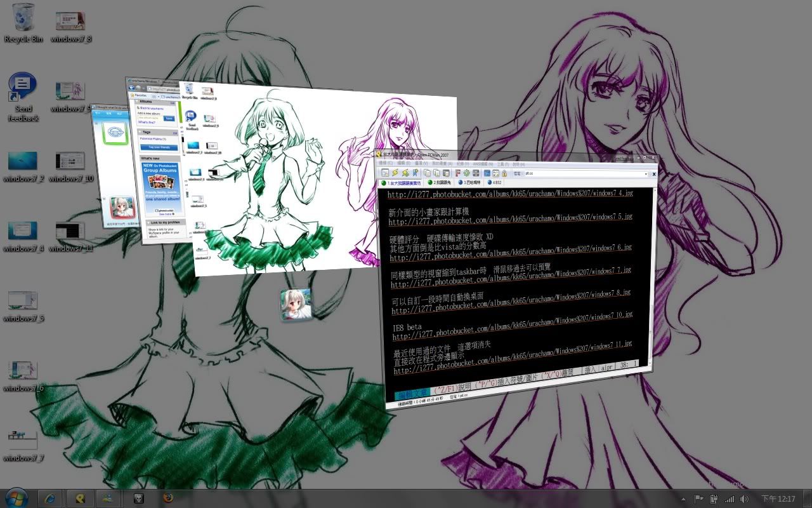Click the taskbar clock showing 12:17
Image resolution: width=812 pixels, height=508 pixels.
tap(778, 499)
